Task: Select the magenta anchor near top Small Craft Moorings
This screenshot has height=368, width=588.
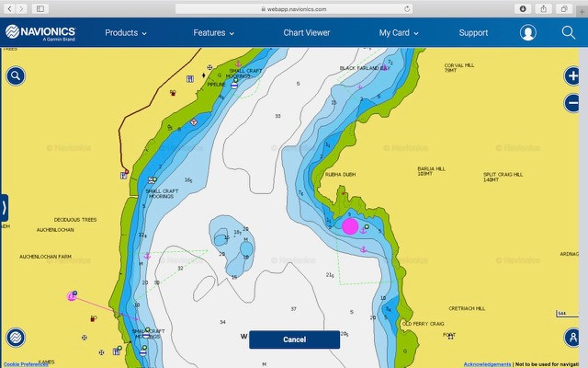Action: click(238, 63)
